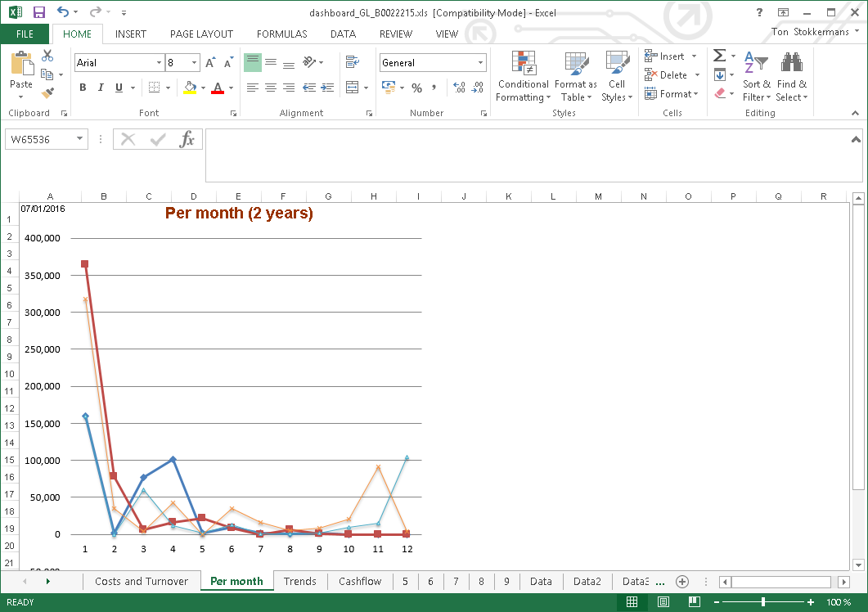The image size is (868, 612).
Task: Click the AutoSum sigma icon
Action: coord(719,56)
